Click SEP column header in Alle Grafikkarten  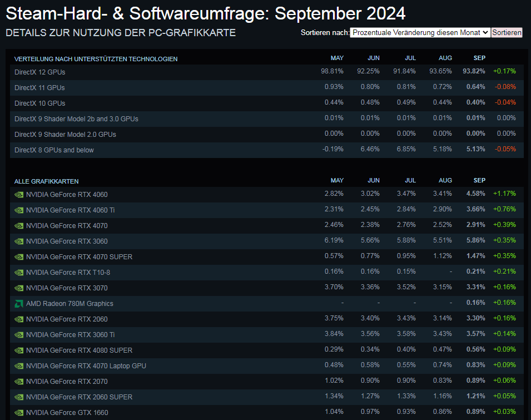[479, 180]
